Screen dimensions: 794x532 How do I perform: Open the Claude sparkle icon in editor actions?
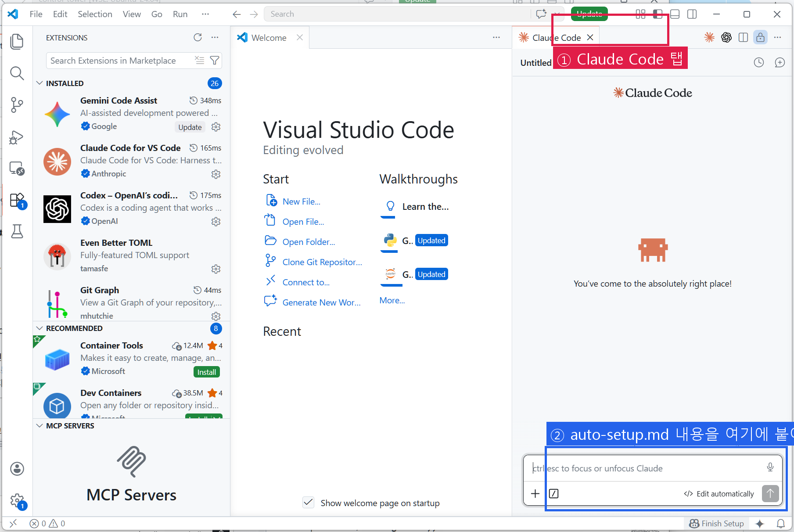point(709,37)
